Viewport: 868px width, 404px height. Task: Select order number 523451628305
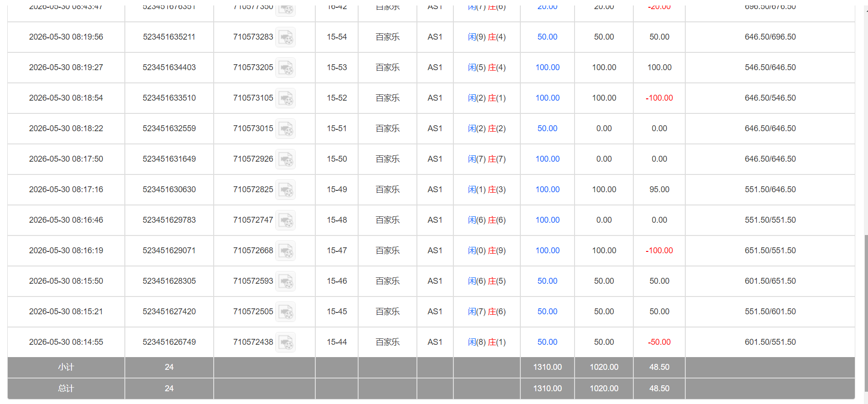tap(169, 281)
